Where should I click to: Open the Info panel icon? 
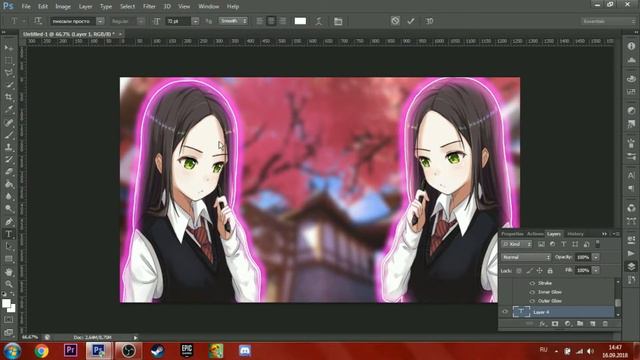point(631,46)
